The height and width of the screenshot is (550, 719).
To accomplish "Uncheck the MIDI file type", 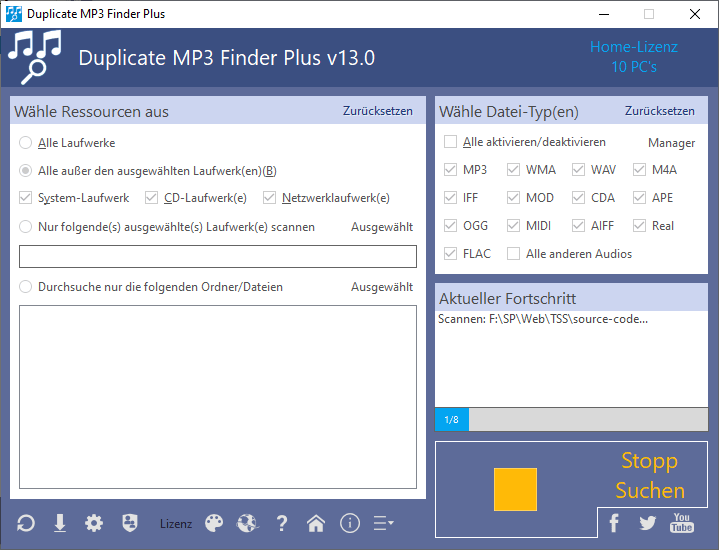I will (513, 226).
